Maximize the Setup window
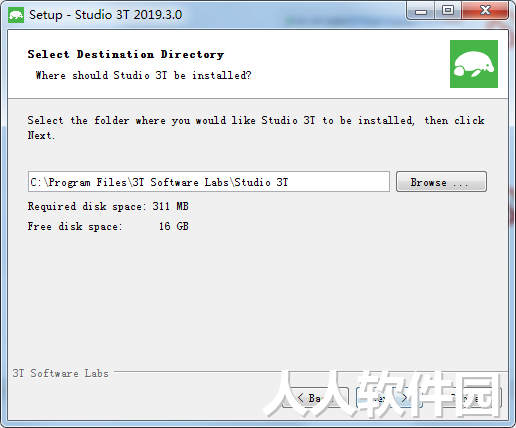This screenshot has height=428, width=516. pyautogui.click(x=448, y=11)
